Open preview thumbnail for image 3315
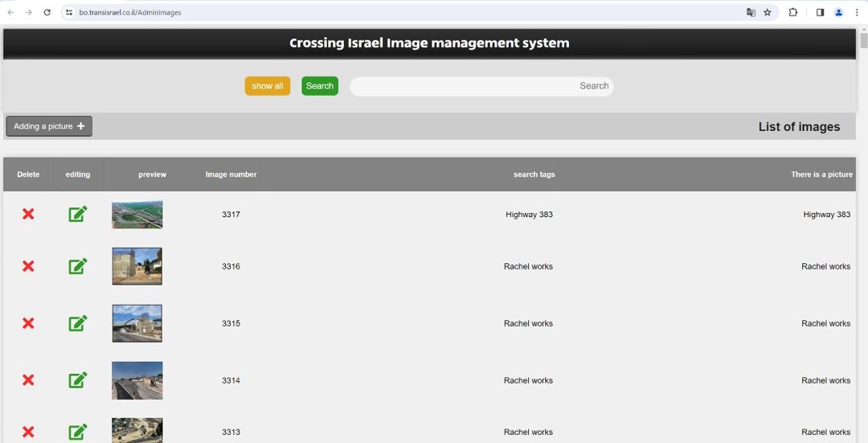This screenshot has height=443, width=868. tap(137, 323)
